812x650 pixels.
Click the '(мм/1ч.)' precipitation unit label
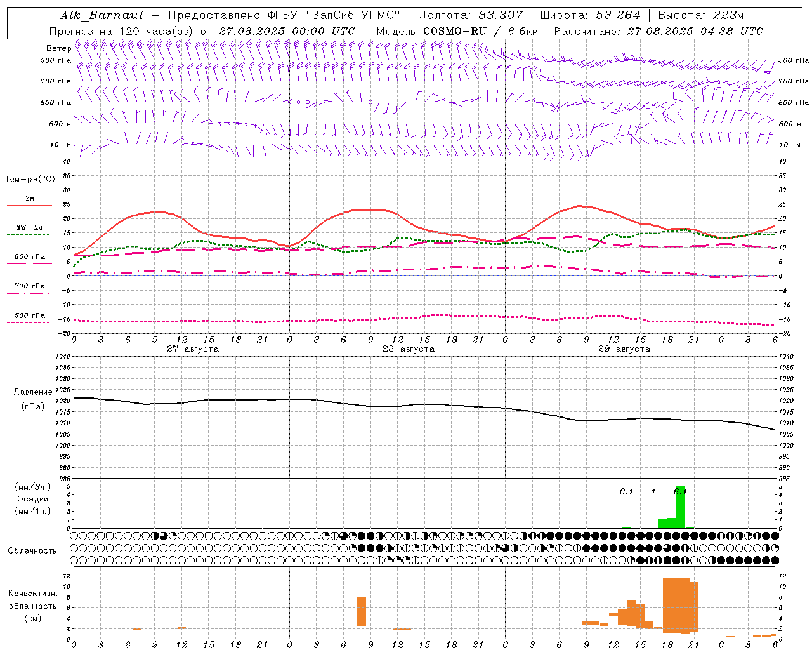click(x=33, y=511)
